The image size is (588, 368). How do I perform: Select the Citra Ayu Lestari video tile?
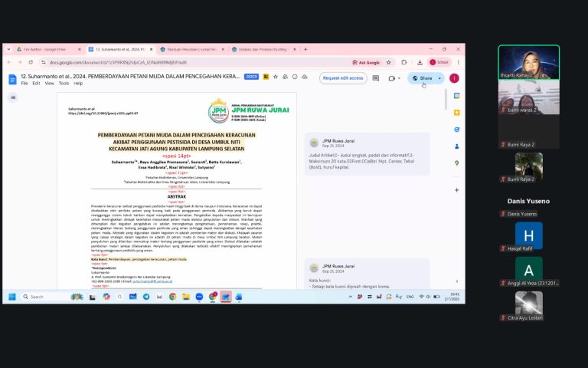tap(529, 306)
